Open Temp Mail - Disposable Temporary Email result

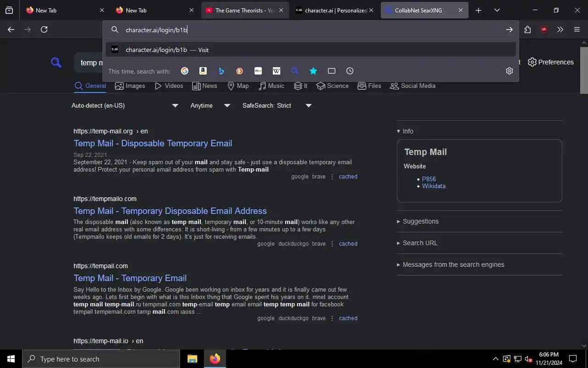[x=153, y=143]
